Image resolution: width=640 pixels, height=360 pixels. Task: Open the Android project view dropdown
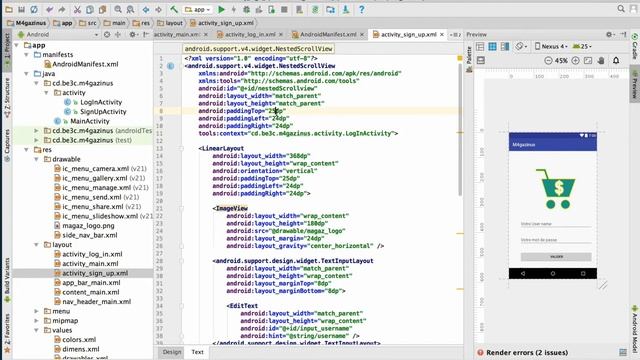pyautogui.click(x=58, y=35)
